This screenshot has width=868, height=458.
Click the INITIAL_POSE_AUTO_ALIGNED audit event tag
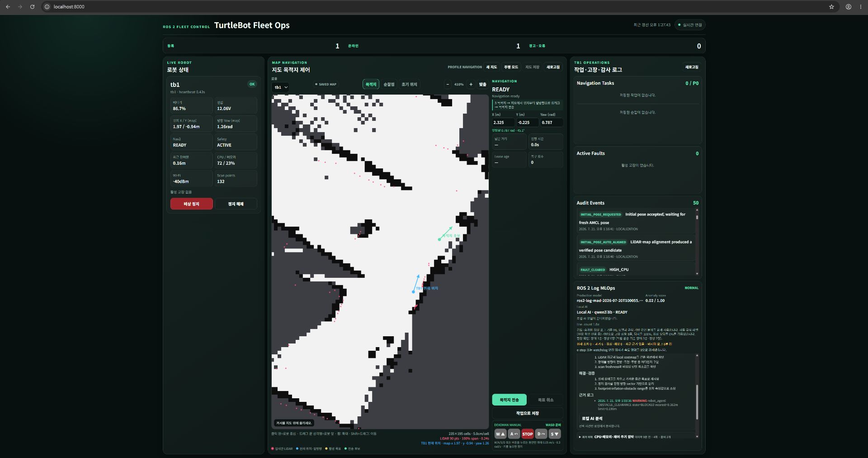[x=603, y=242]
